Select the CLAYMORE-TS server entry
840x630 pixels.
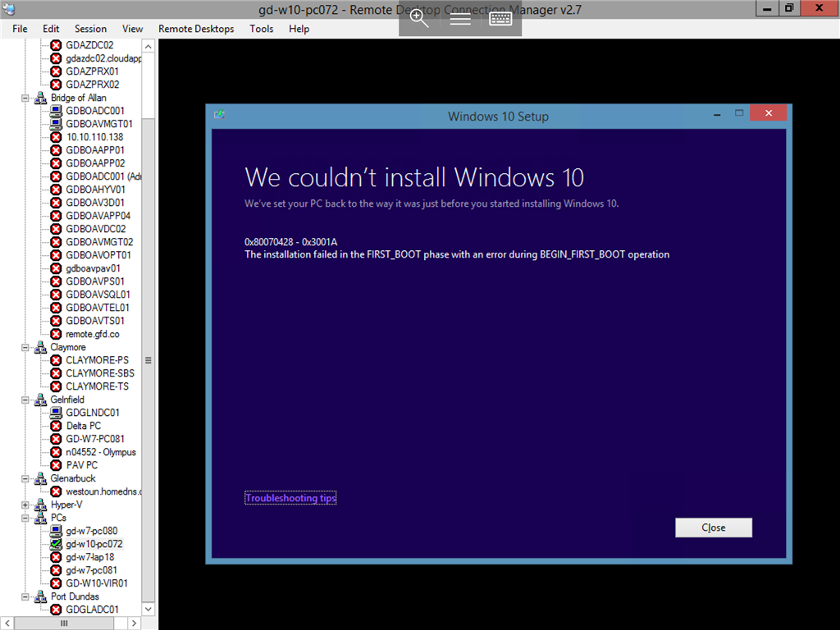click(x=97, y=386)
